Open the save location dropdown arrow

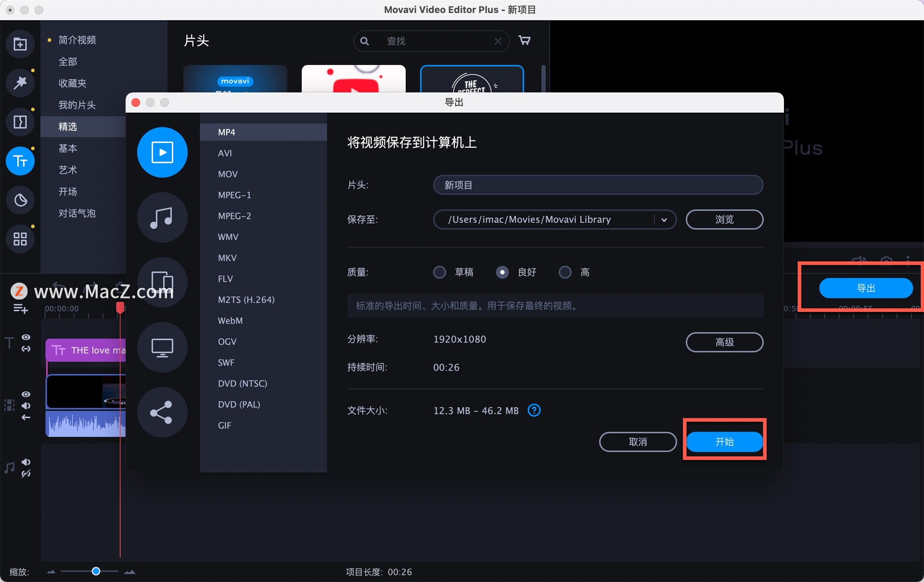pos(665,220)
